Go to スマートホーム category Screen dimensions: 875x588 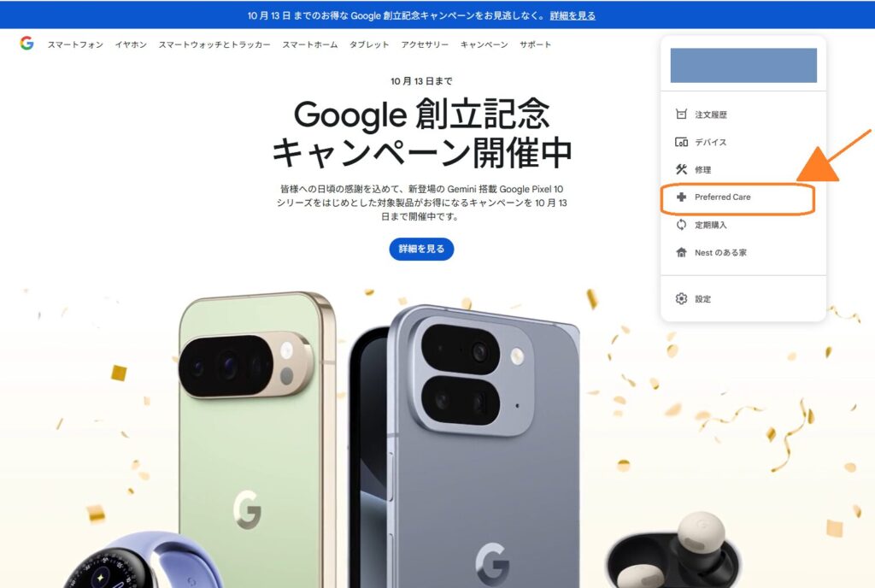pos(309,44)
